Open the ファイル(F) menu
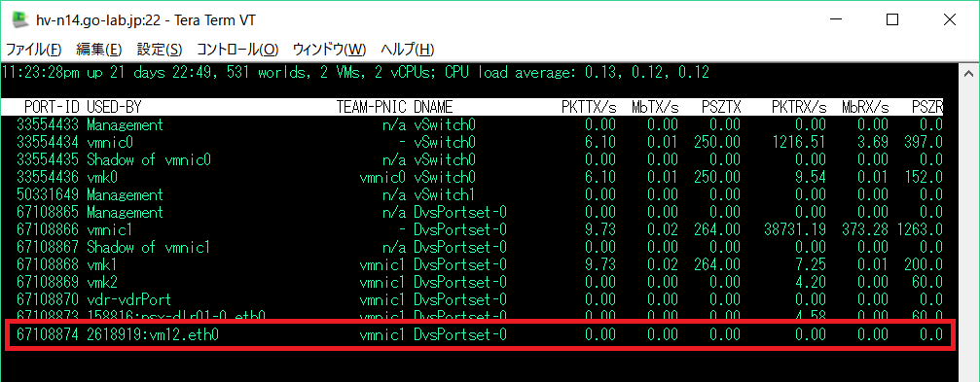980x382 pixels. (x=34, y=50)
